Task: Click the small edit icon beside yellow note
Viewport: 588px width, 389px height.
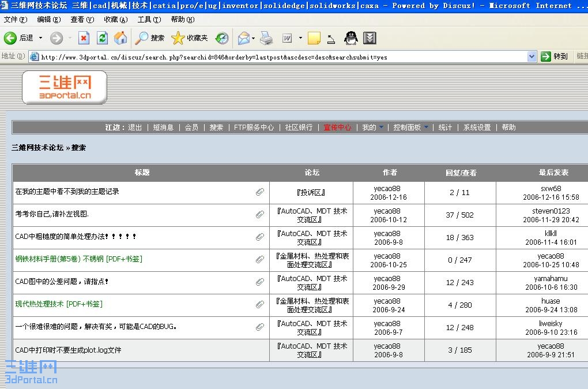Action: point(331,39)
